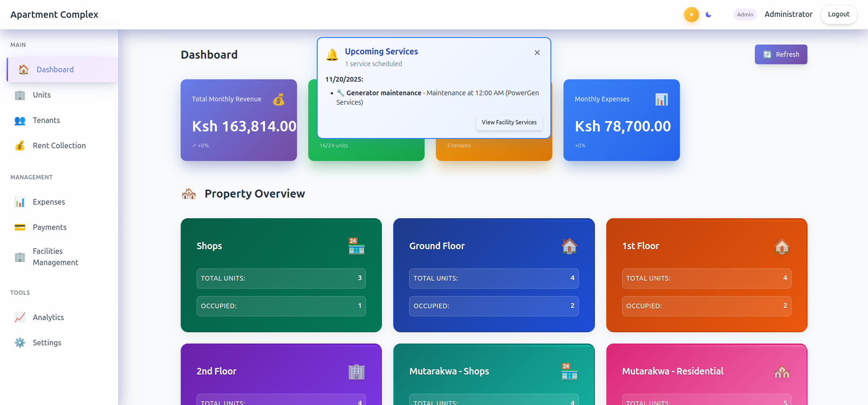Click the 5 tenants text
This screenshot has width=868, height=405.
coord(459,145)
